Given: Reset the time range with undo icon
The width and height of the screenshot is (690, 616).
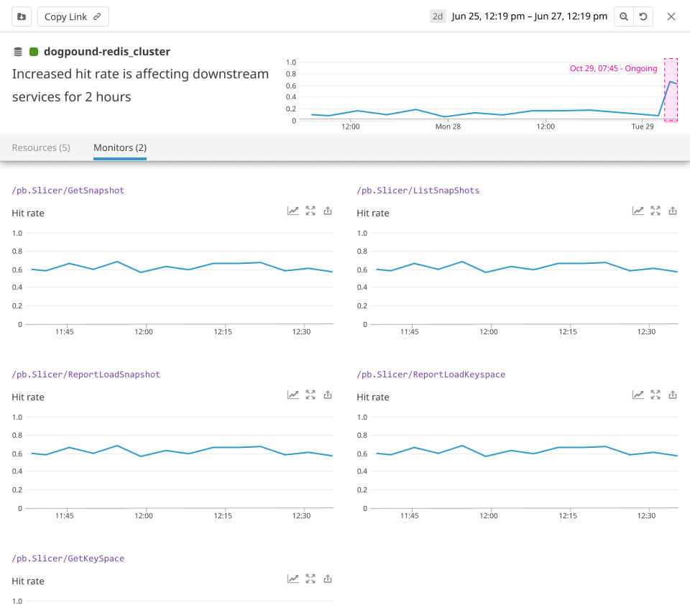Looking at the screenshot, I should (643, 17).
